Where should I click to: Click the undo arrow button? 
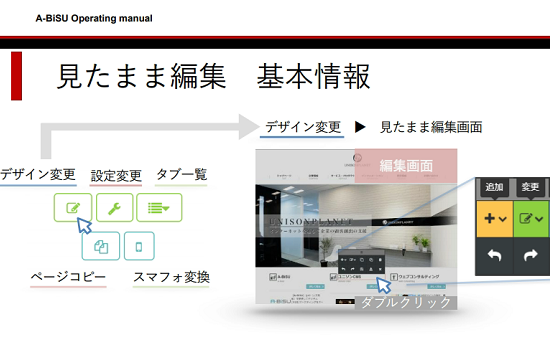coord(495,256)
